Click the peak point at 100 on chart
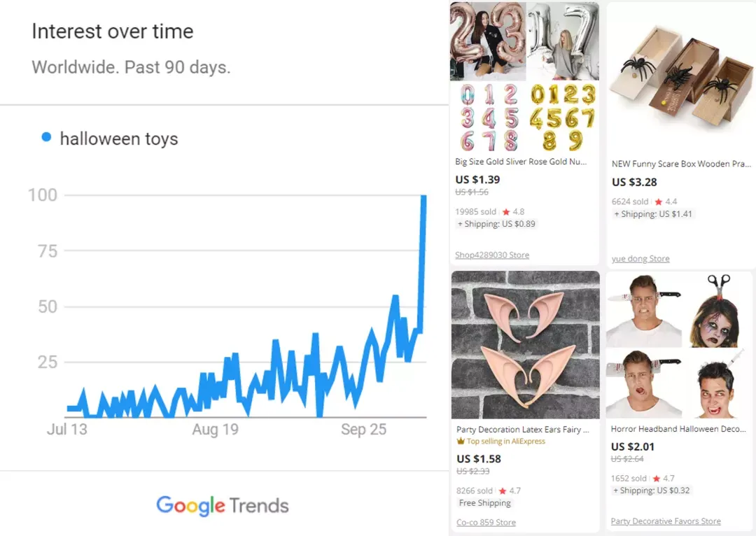This screenshot has width=756, height=536. (423, 196)
